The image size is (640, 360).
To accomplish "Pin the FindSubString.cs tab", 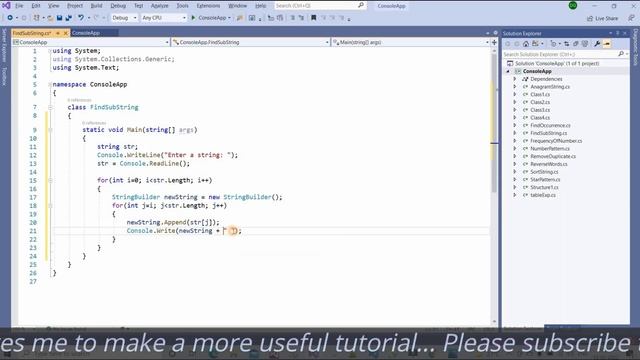I will (58, 33).
